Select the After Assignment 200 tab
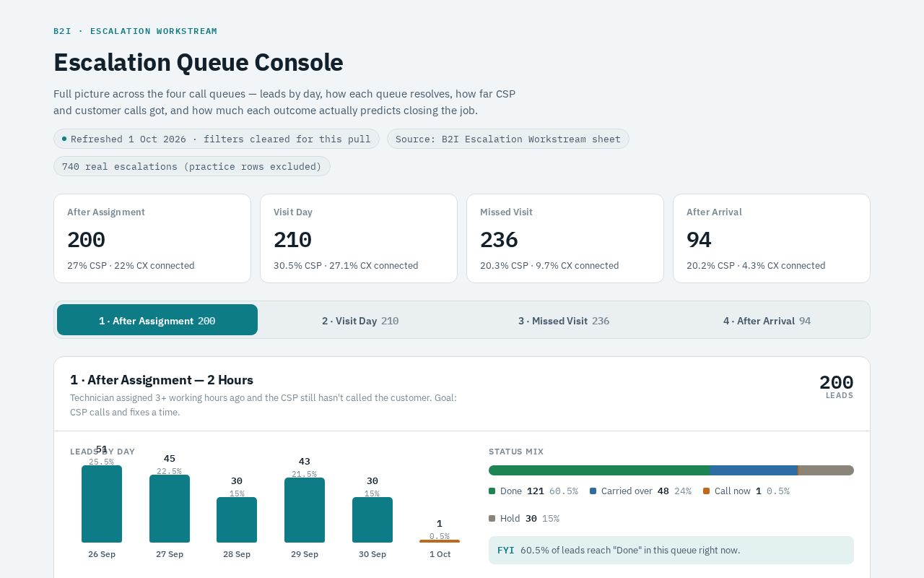Viewport: 924px width, 578px height. point(157,320)
